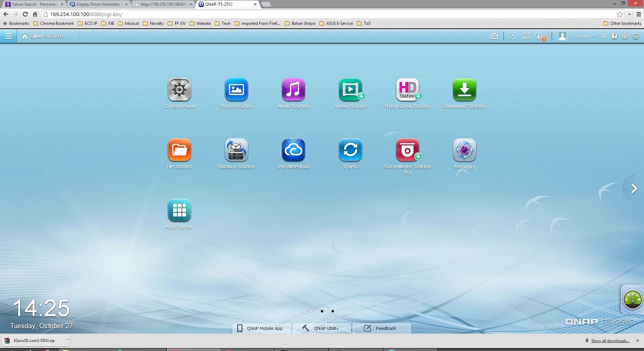Start Video Station
The image size is (644, 351).
tap(350, 90)
